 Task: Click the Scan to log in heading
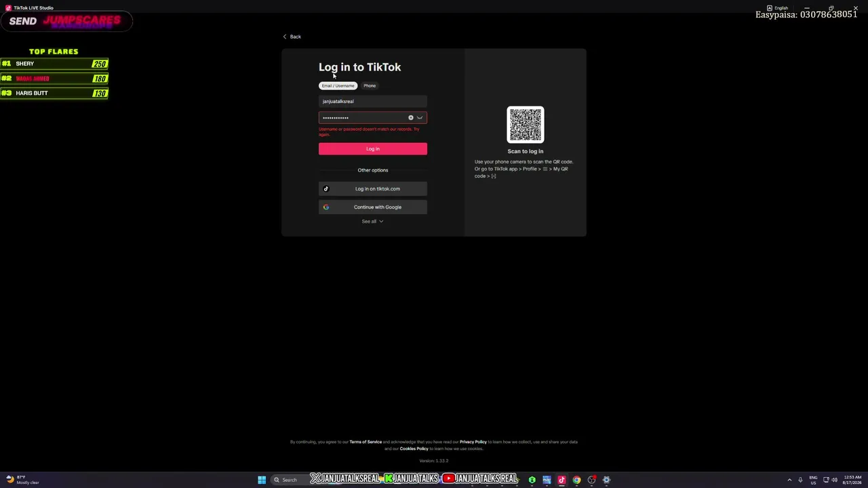[x=526, y=151]
